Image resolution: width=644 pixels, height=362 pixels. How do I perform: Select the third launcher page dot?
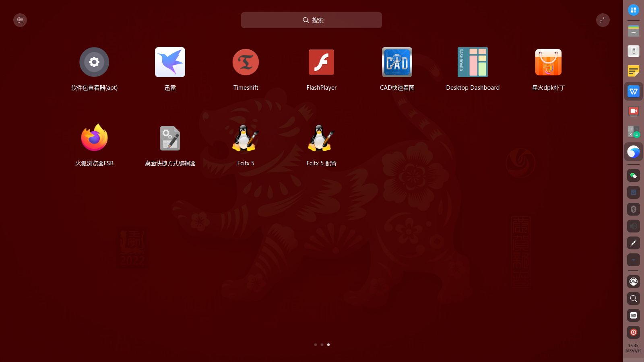[328, 345]
